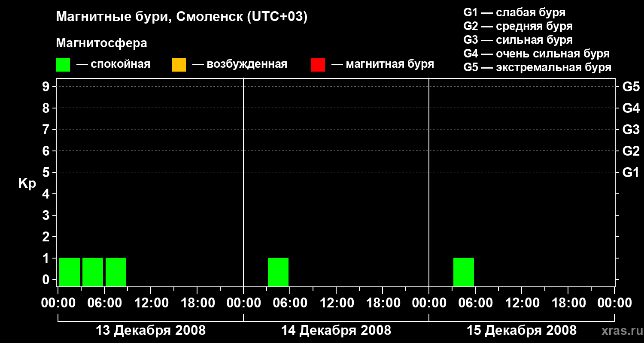This screenshot has width=644, height=343.
Task: Select the third green bar on 13 December
Action: pos(116,272)
